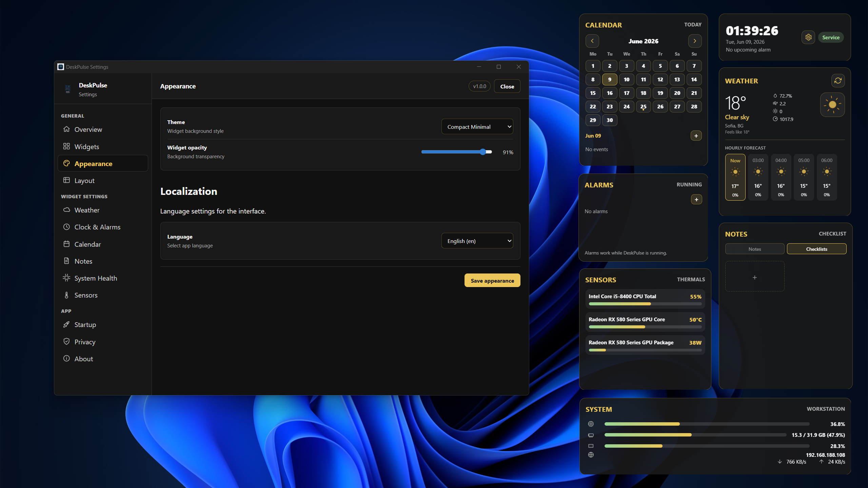This screenshot has width=868, height=488.
Task: Add an event for Jun 09
Action: click(696, 136)
